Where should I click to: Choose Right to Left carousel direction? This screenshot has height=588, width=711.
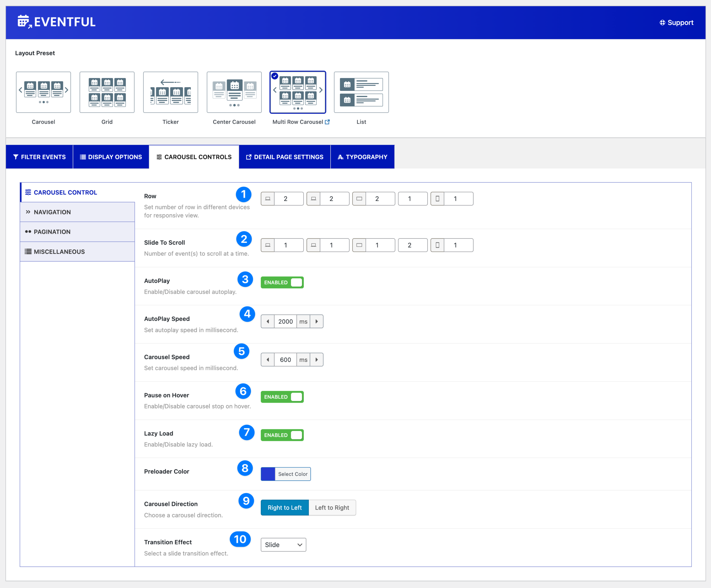click(x=285, y=508)
